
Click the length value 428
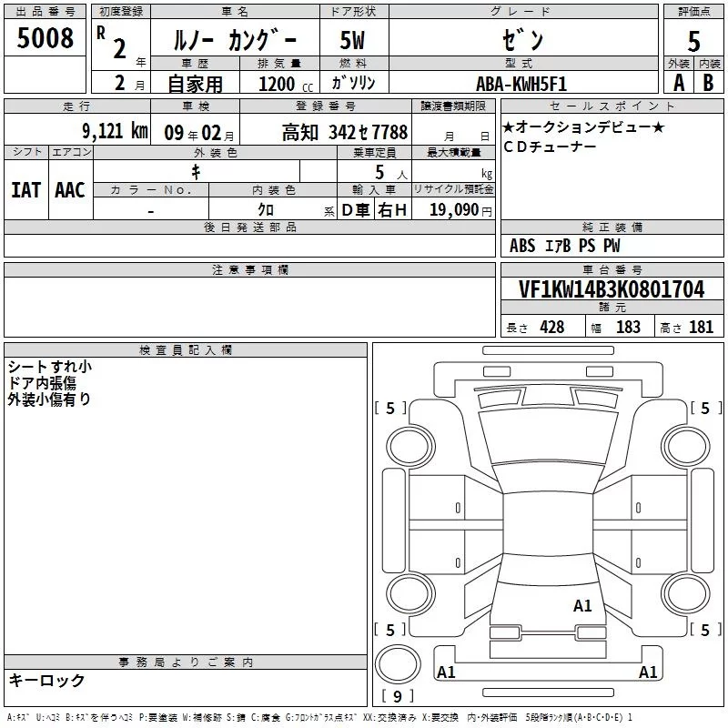[x=552, y=327]
